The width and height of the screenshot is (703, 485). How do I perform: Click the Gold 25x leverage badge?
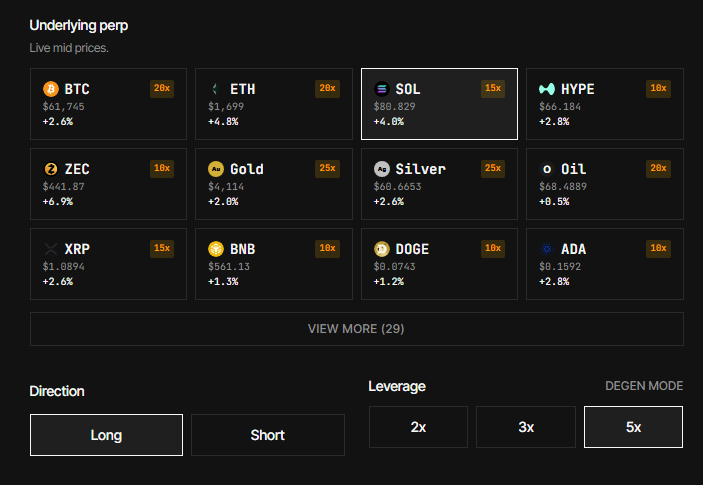click(x=327, y=169)
